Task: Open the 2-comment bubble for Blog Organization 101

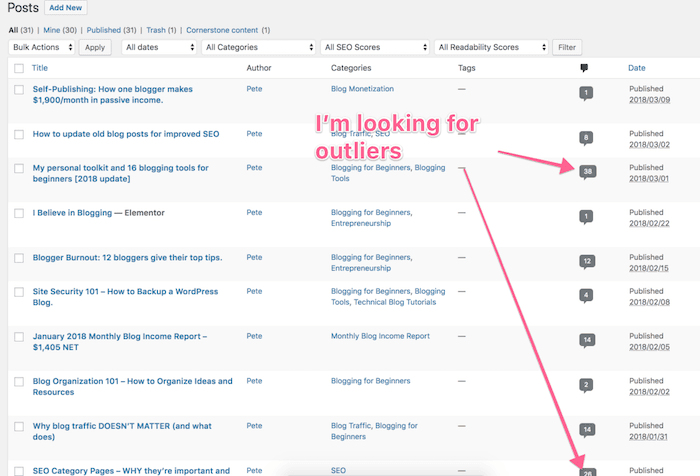Action: tap(586, 385)
